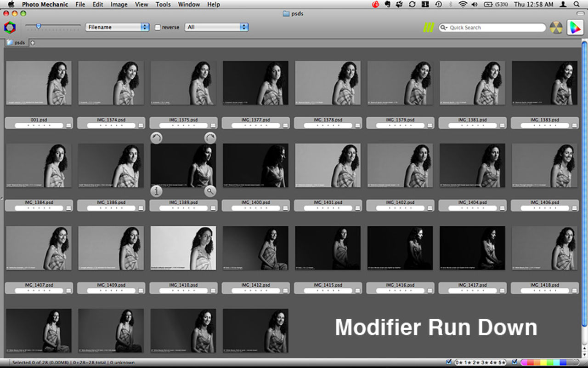588x368 pixels.
Task: Click the RGB hexagon icon in toolbar
Action: tap(10, 28)
